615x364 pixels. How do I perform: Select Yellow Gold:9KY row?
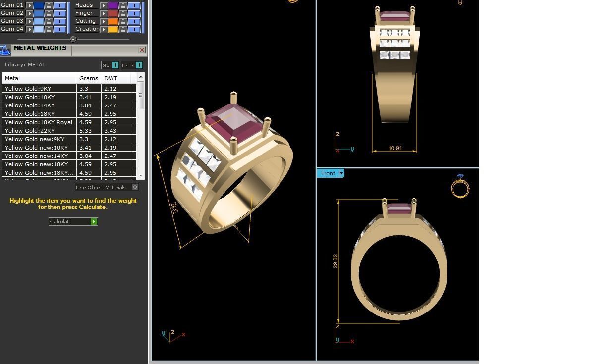pyautogui.click(x=69, y=89)
